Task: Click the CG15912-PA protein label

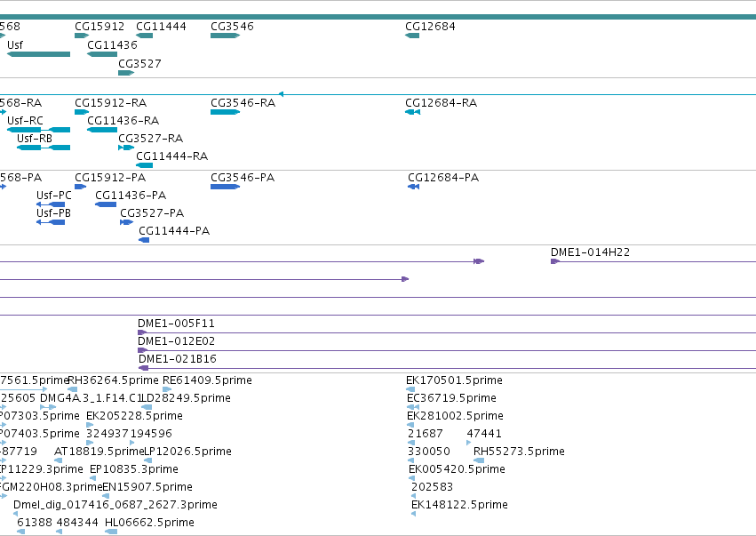Action: tap(110, 178)
